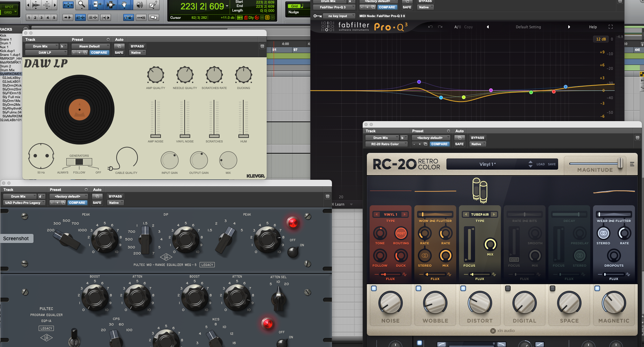The width and height of the screenshot is (644, 347).
Task: Enable the NOISE module checkbox in RC-20
Action: click(375, 288)
